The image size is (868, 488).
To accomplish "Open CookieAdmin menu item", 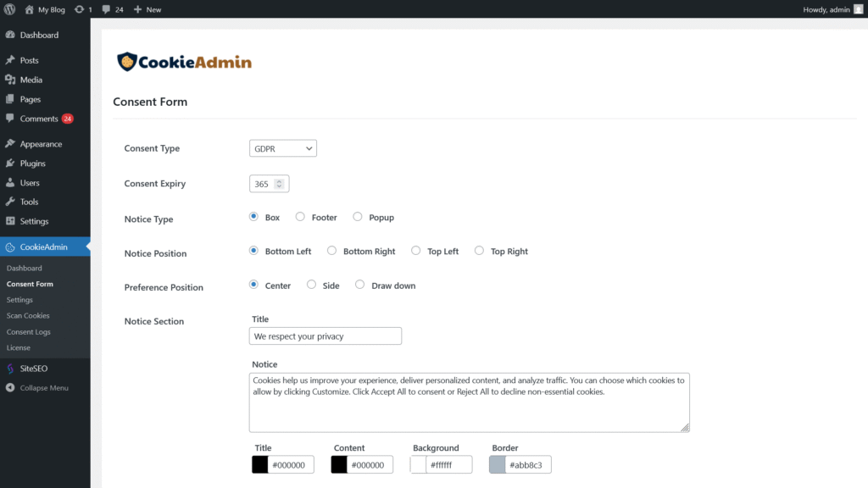I will click(45, 247).
